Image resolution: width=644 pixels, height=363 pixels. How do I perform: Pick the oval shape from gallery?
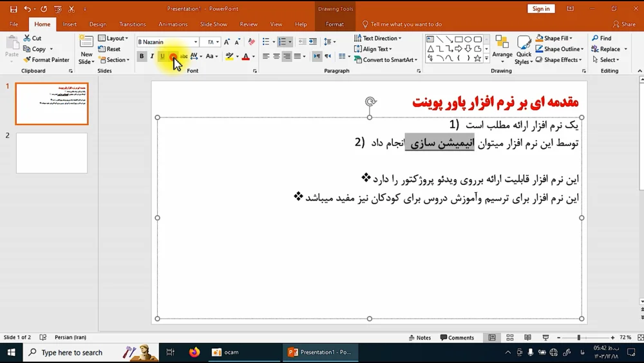(468, 39)
